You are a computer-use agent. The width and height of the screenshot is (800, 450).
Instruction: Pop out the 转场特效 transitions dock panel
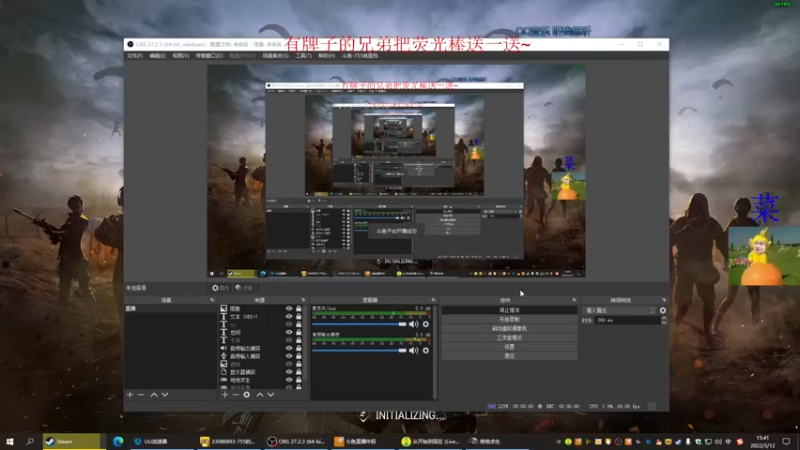(x=664, y=300)
